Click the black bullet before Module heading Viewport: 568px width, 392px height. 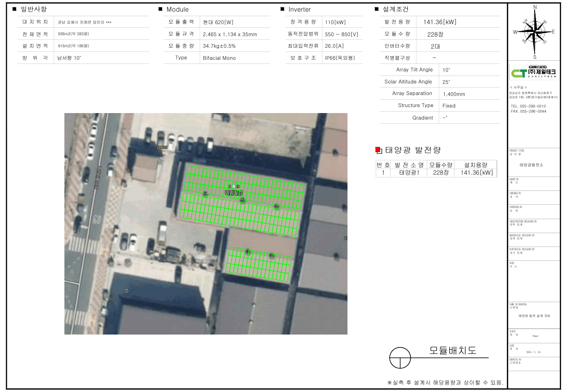click(160, 9)
